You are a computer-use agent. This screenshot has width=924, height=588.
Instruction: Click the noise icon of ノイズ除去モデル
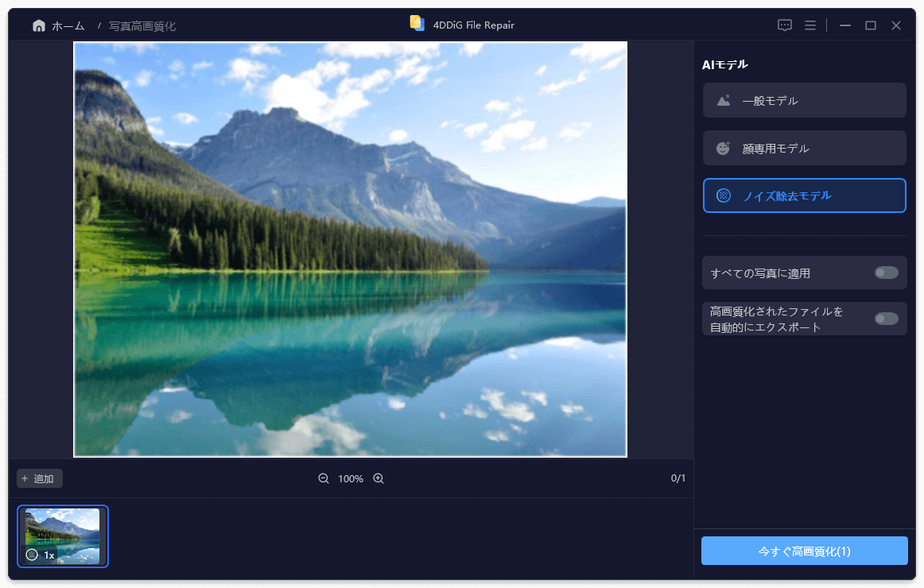(x=723, y=195)
